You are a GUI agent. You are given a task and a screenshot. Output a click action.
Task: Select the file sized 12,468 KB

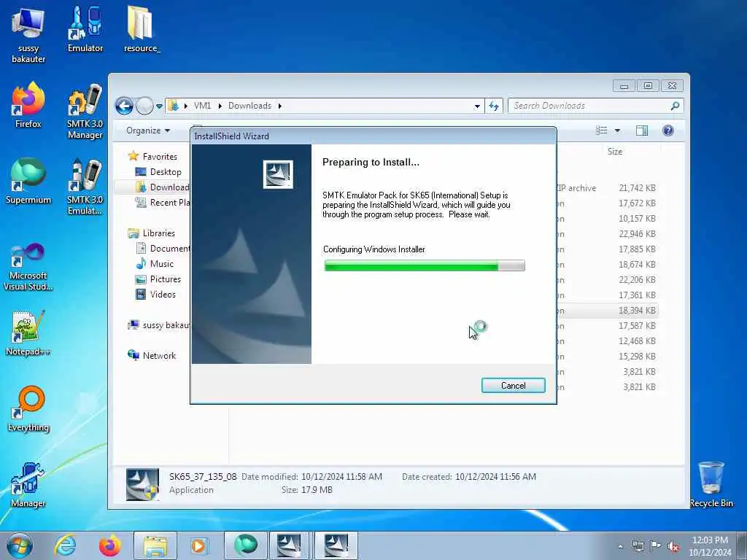click(608, 341)
